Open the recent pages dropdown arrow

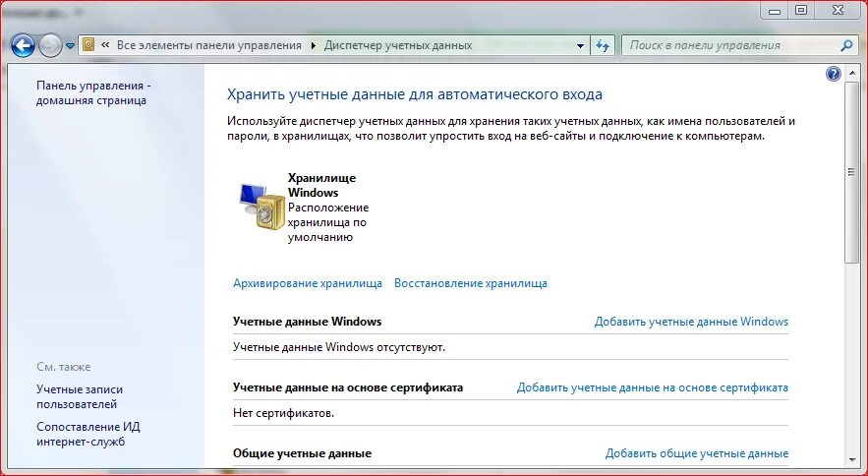tap(71, 46)
